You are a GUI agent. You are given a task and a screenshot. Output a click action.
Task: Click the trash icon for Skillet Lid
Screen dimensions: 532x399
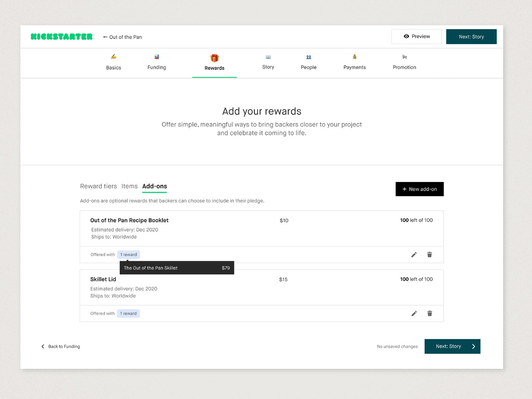[429, 313]
